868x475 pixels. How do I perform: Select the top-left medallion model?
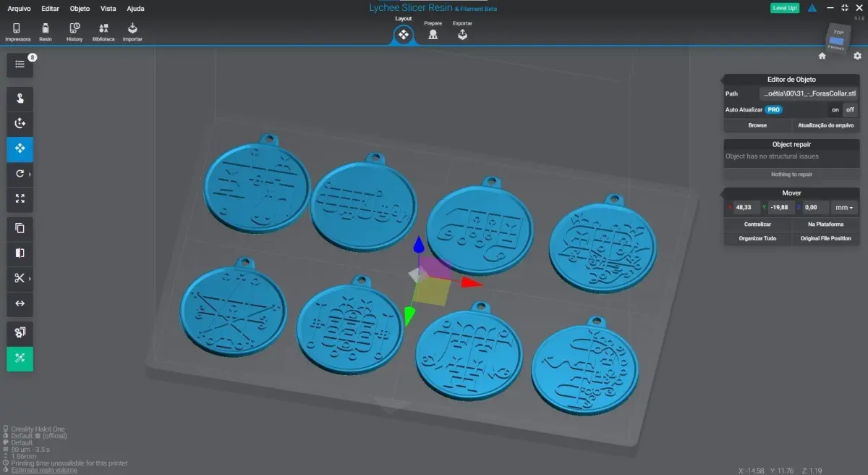click(x=256, y=185)
